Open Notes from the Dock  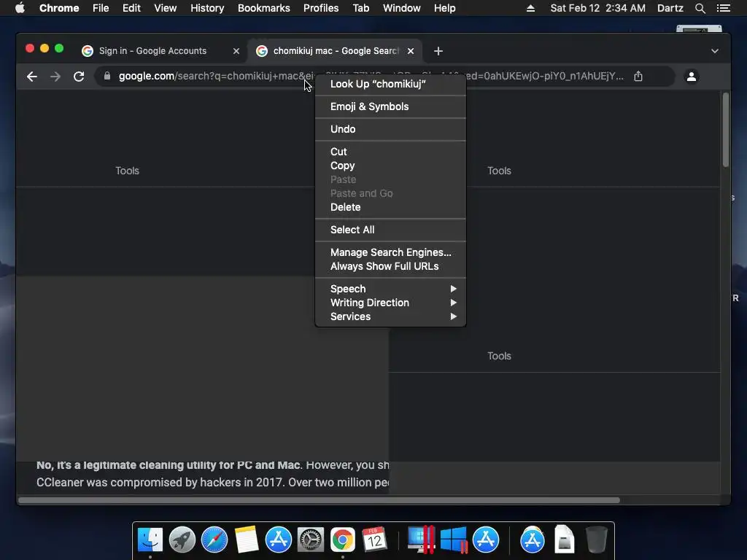pyautogui.click(x=247, y=540)
